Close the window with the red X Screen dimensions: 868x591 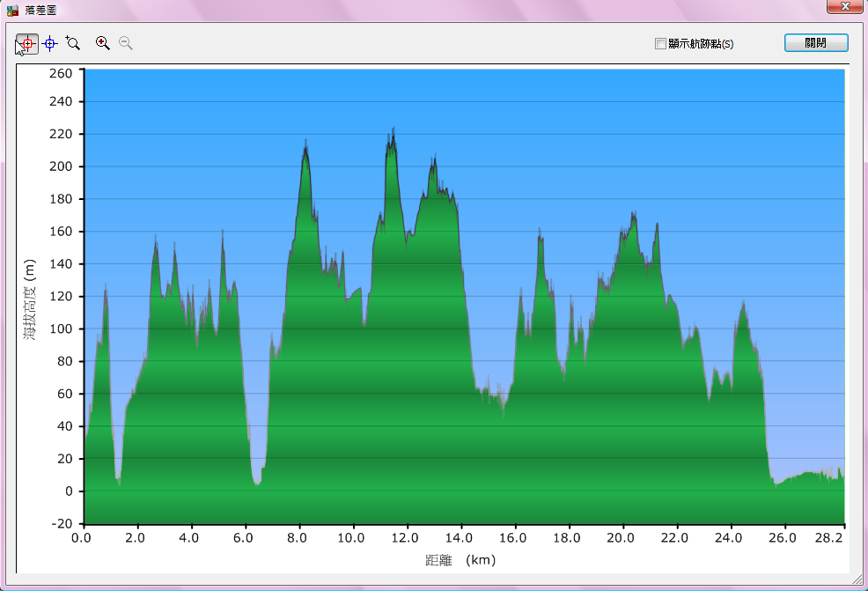point(844,7)
